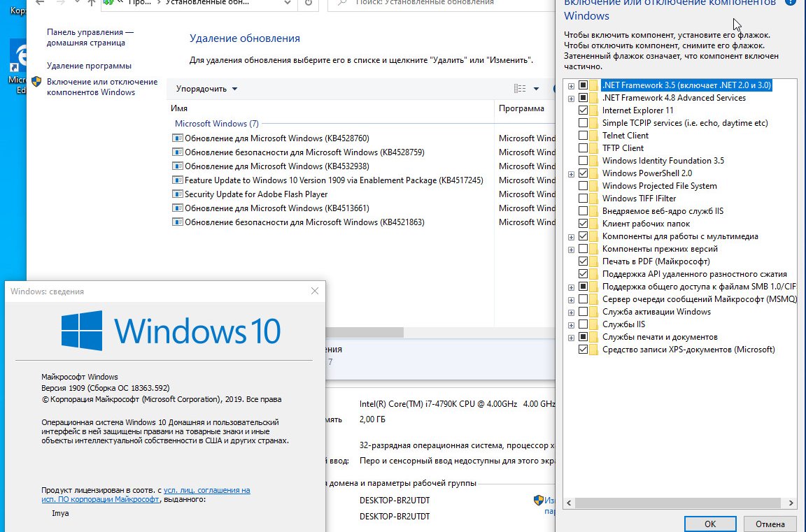The width and height of the screenshot is (806, 532).
Task: Click the Microsoft Windows (7) group header
Action: [216, 124]
